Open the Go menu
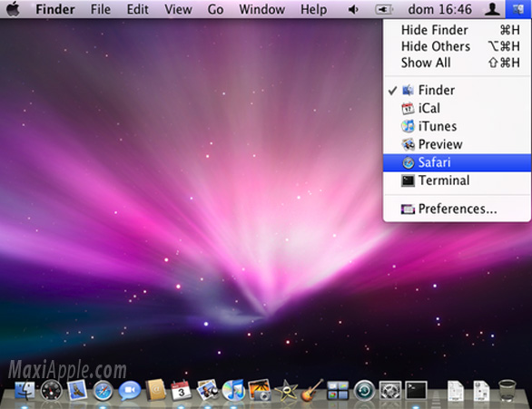The width and height of the screenshot is (532, 409). tap(215, 9)
